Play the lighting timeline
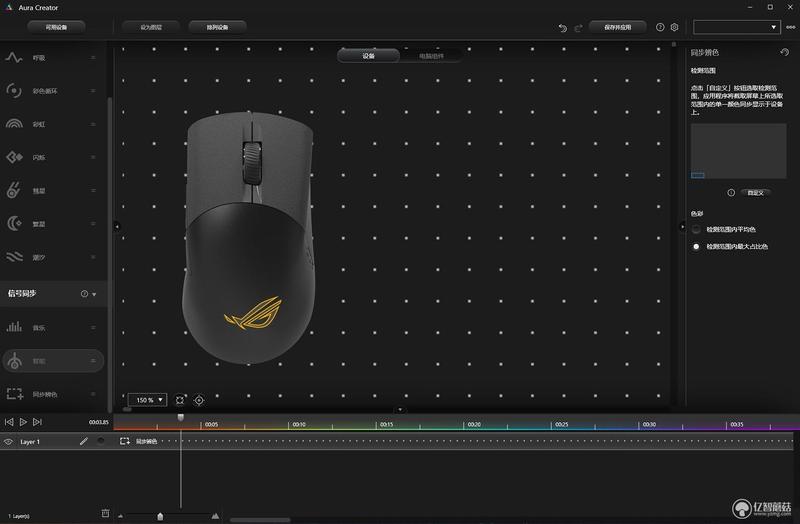Screen dimensions: 800x524 tap(23, 421)
